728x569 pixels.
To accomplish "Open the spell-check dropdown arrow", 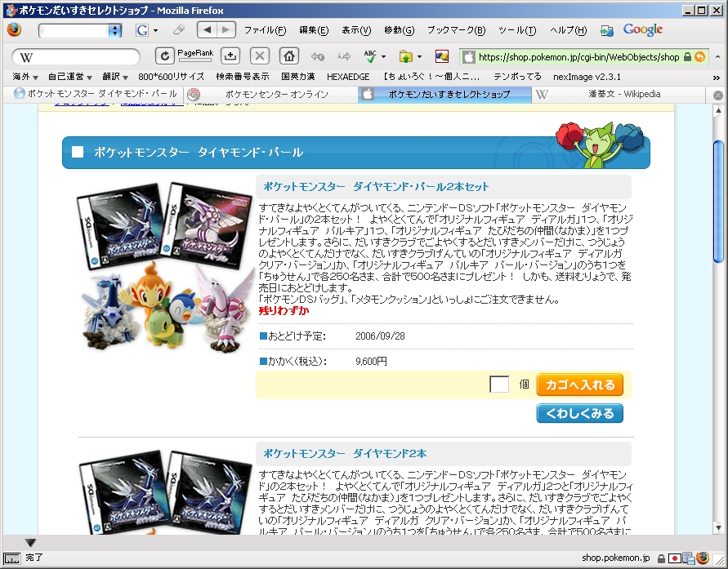I will tap(383, 57).
